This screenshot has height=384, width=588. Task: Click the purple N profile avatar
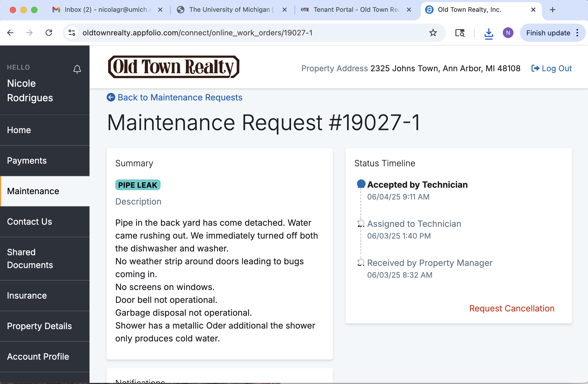click(x=508, y=33)
